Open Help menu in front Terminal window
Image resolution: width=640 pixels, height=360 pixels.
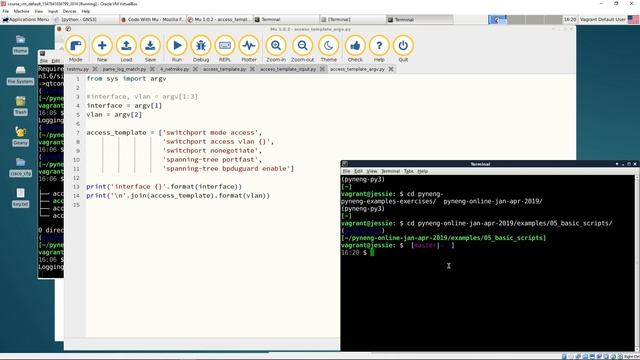(422, 171)
